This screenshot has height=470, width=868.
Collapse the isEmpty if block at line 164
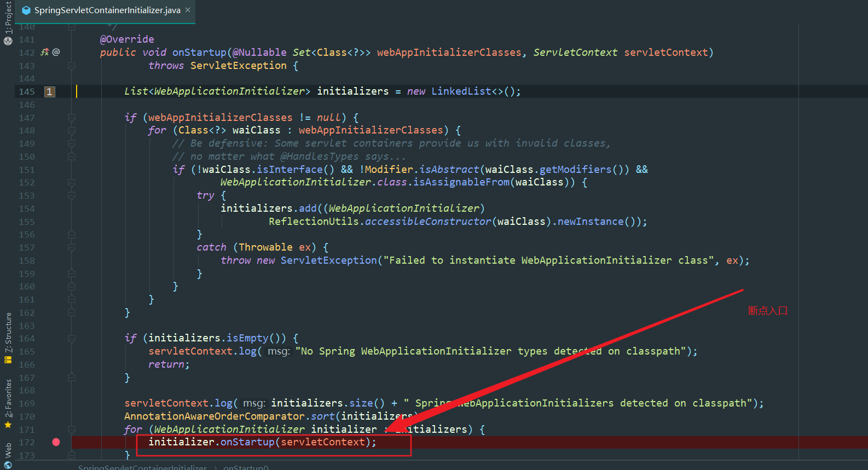[71, 339]
